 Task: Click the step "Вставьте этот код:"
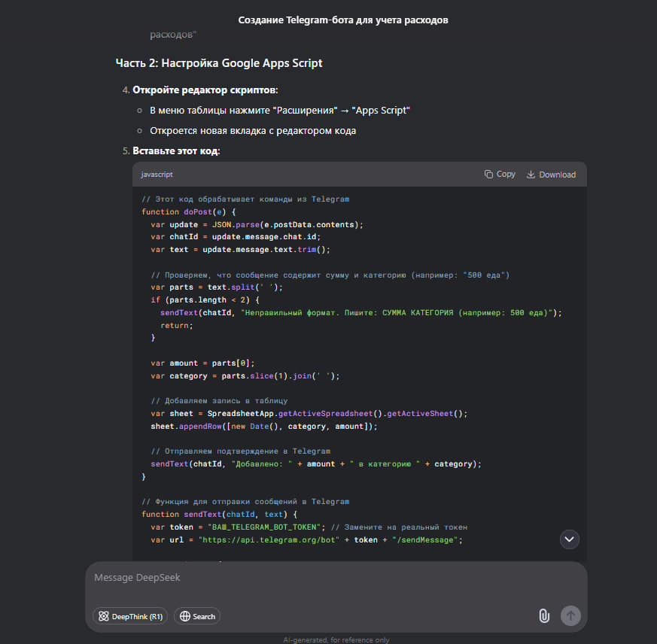point(176,150)
